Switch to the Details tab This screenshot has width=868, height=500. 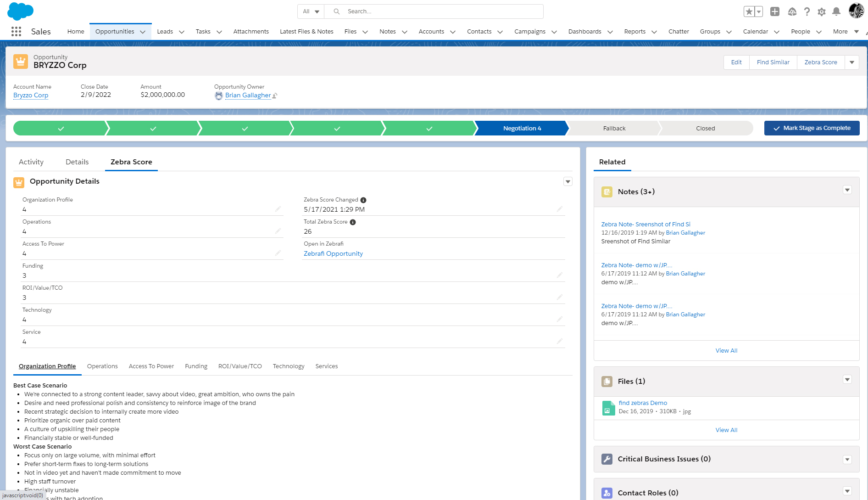click(x=77, y=162)
